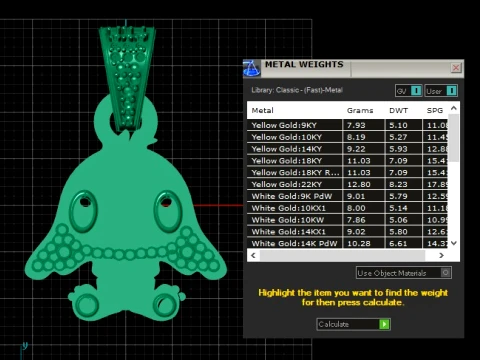Click the pendant's left eye bezel

(x=83, y=211)
